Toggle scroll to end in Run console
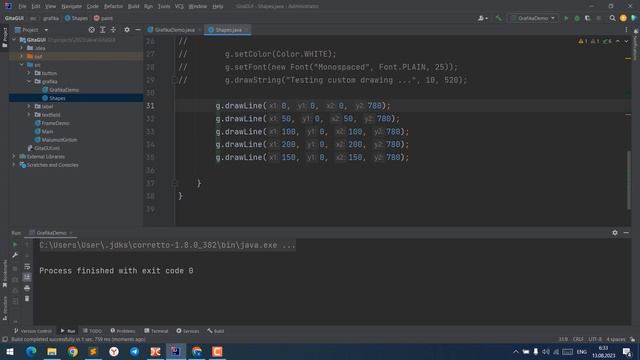The width and height of the screenshot is (640, 360). [27, 277]
